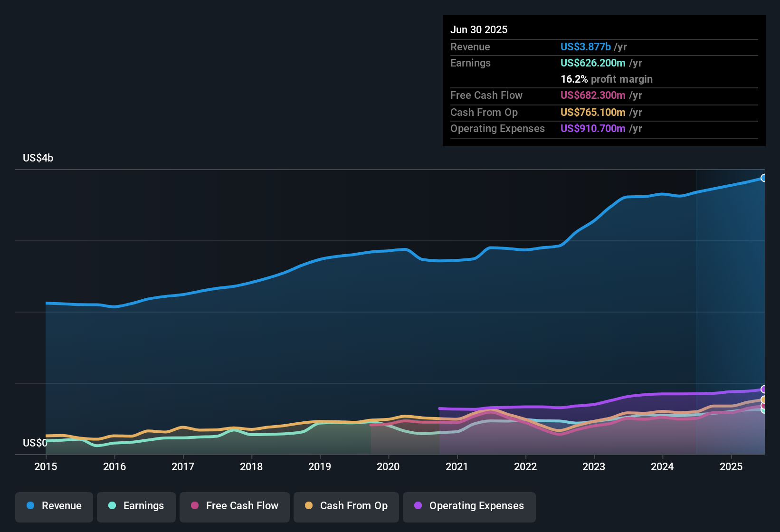Click the blue Revenue endpoint marker
The height and width of the screenshot is (532, 780).
click(764, 178)
